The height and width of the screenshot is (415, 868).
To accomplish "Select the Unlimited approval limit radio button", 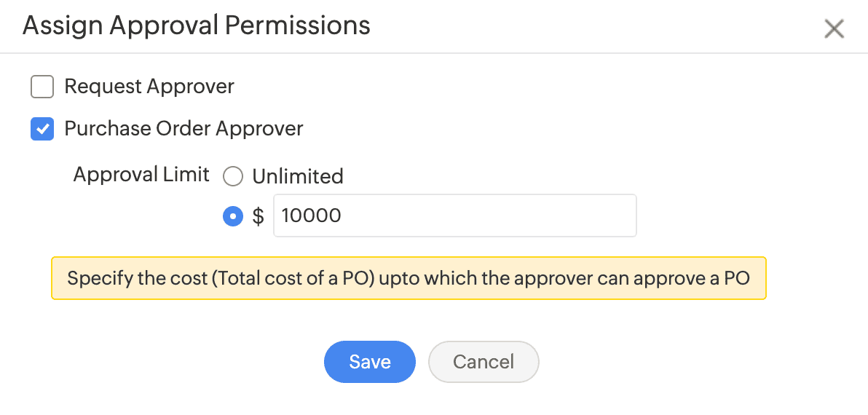I will (233, 176).
